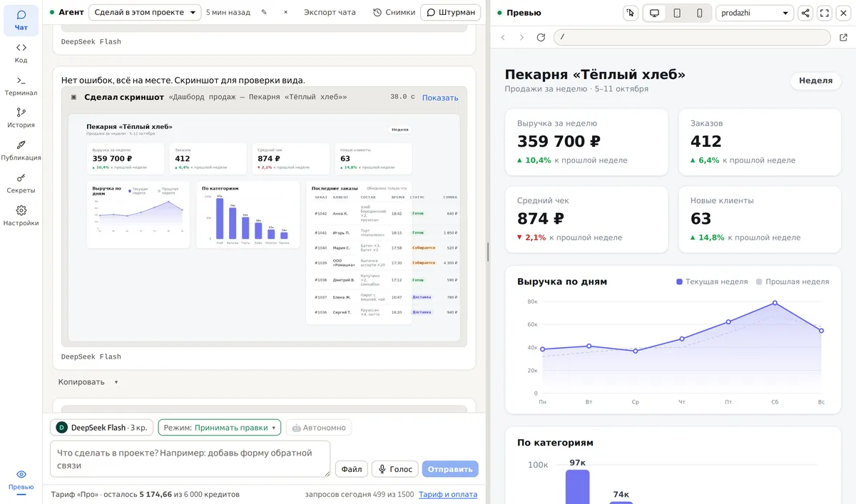Open the Тариф и оплата link
This screenshot has width=856, height=504.
(x=448, y=494)
